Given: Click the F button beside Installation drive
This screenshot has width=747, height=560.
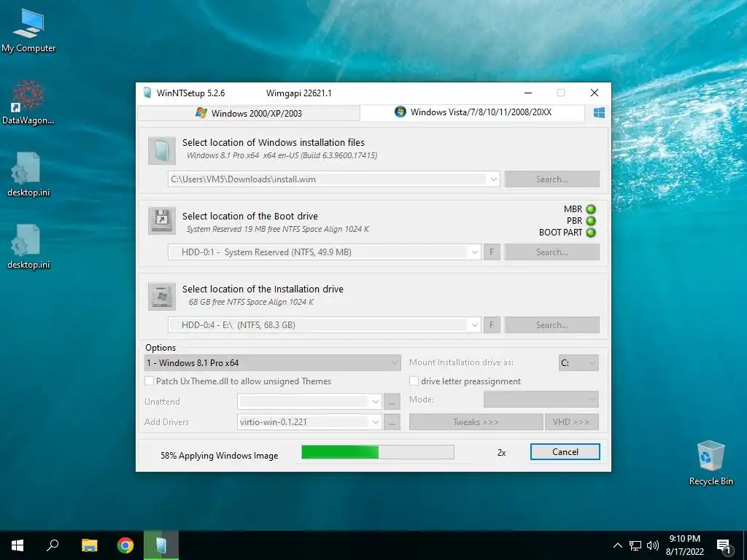Looking at the screenshot, I should point(492,325).
